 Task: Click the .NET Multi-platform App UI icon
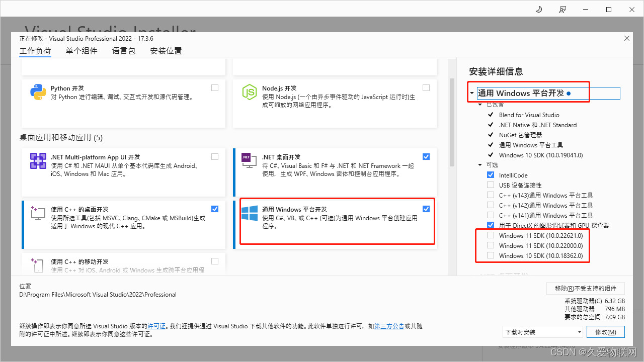click(x=38, y=161)
